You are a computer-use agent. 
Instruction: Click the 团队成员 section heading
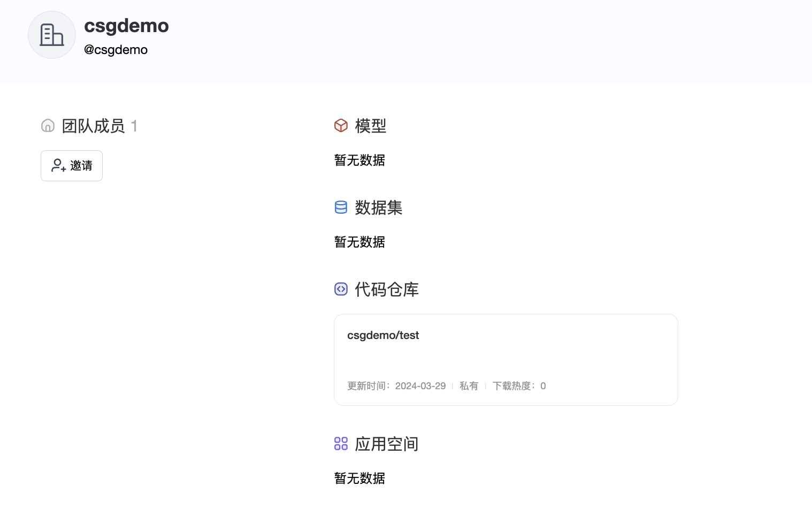click(x=93, y=126)
